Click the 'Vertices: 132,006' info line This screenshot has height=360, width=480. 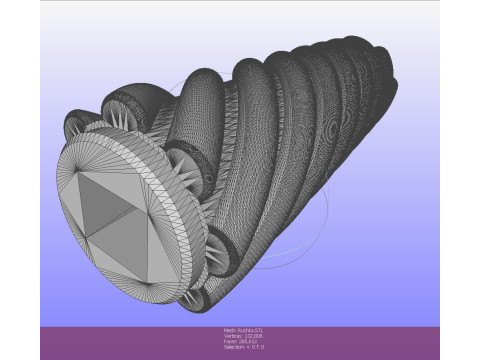243,336
